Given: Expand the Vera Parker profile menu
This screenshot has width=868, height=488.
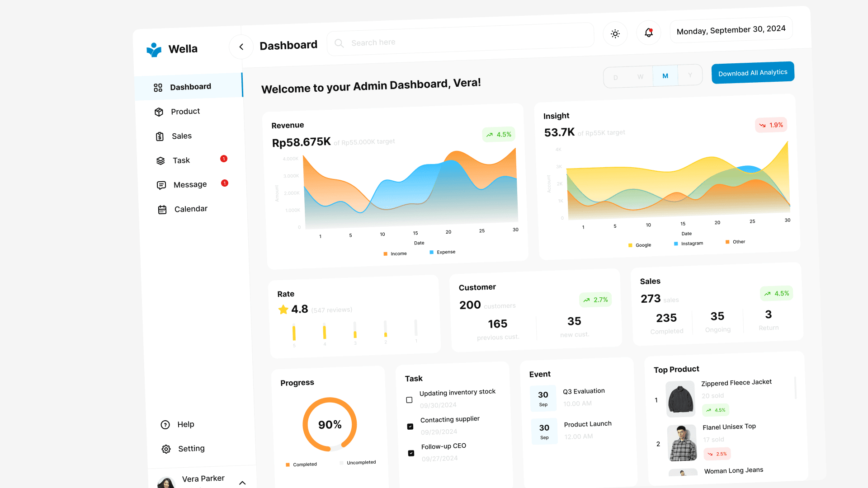Looking at the screenshot, I should pyautogui.click(x=243, y=483).
